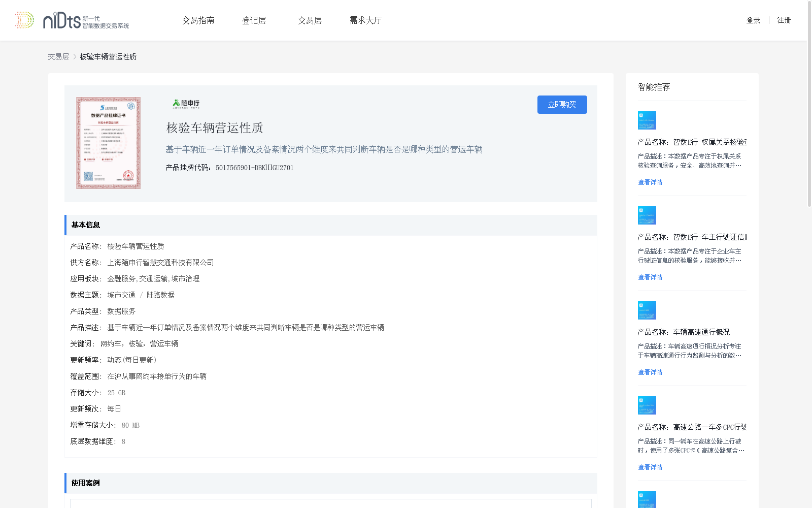Click 城市交通 data theme text

(121, 295)
